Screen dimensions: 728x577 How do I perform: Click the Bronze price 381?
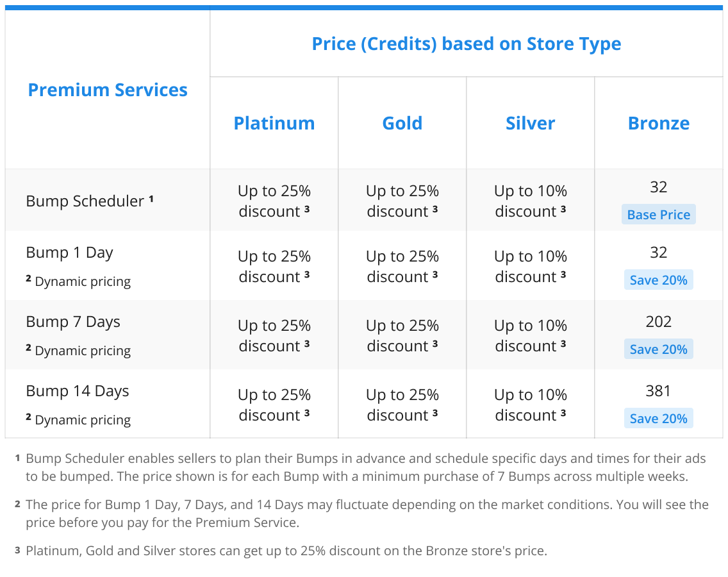click(x=659, y=390)
